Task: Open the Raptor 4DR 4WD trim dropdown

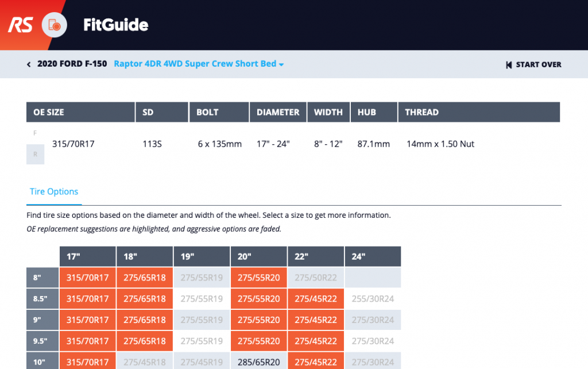Action: [199, 64]
